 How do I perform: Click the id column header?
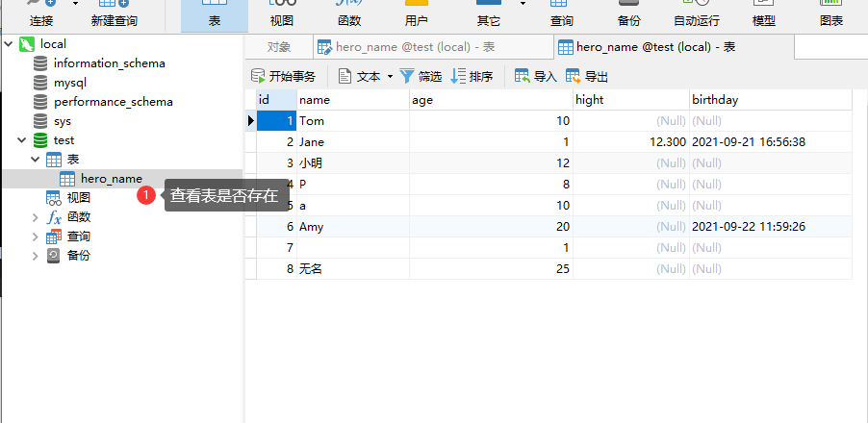[277, 100]
